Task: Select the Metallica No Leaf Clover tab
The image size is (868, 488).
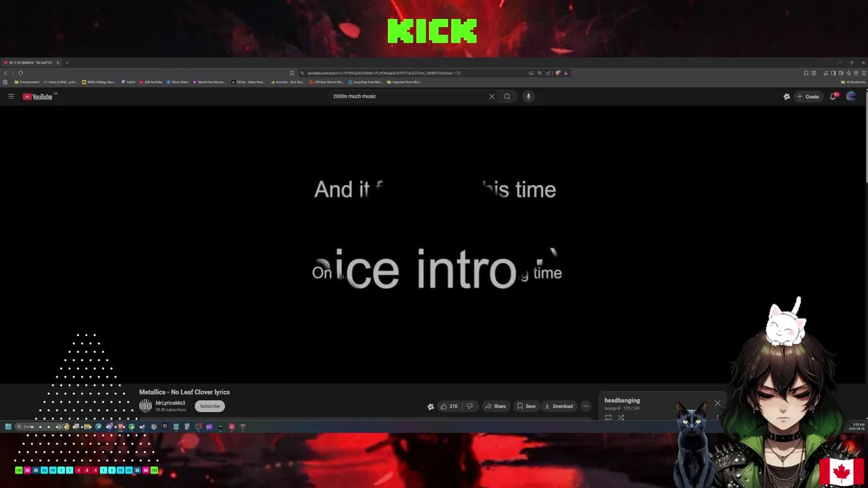Action: click(30, 62)
